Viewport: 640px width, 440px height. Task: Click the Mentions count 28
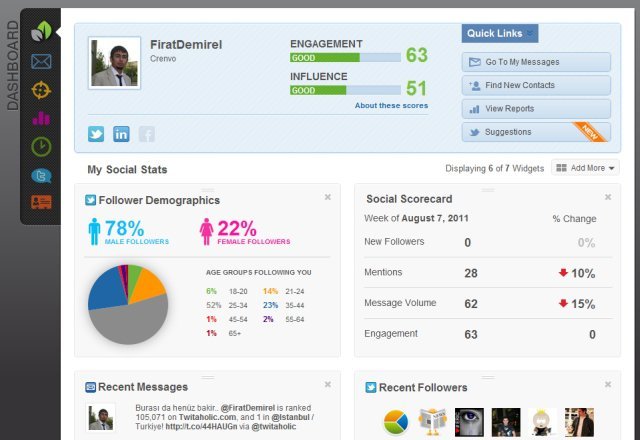pyautogui.click(x=471, y=273)
